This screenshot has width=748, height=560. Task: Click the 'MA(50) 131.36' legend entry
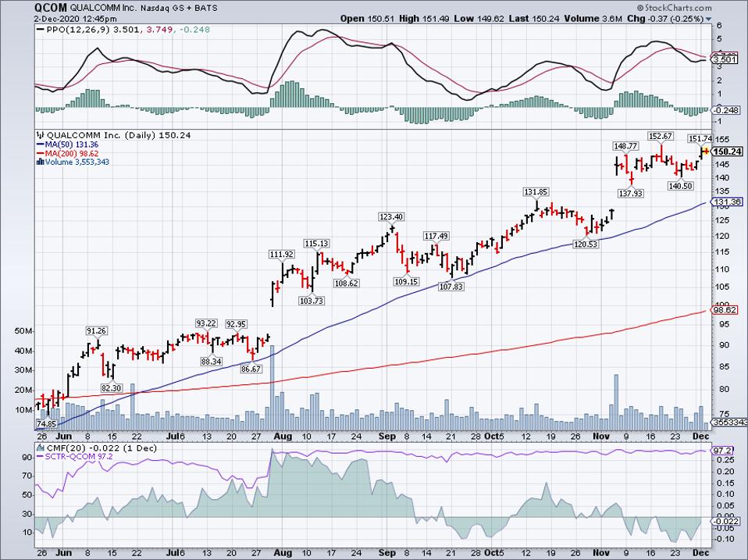68,144
